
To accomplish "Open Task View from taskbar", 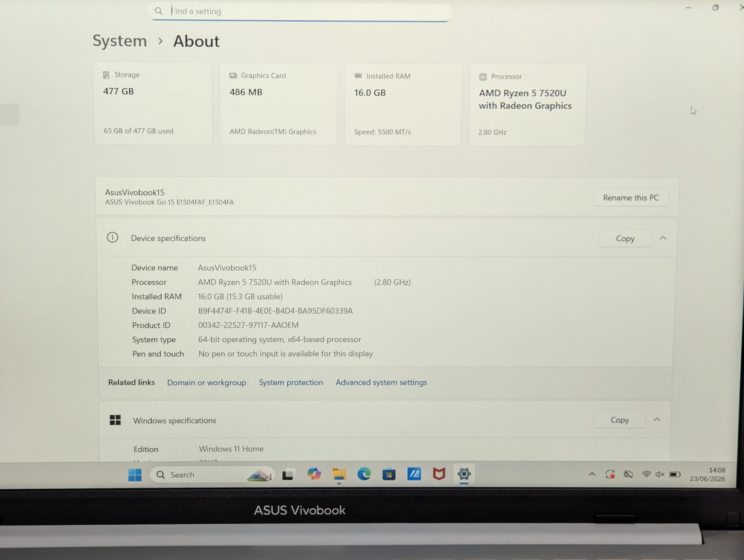I will tap(288, 475).
